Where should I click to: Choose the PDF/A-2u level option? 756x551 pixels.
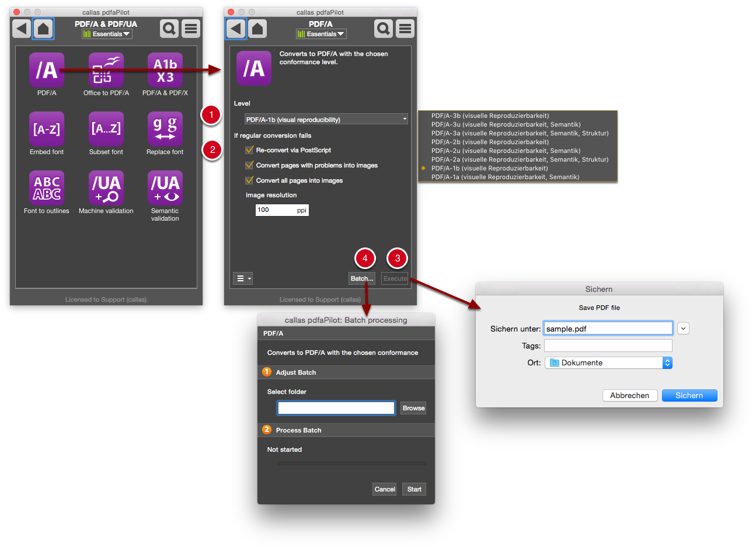(x=506, y=151)
